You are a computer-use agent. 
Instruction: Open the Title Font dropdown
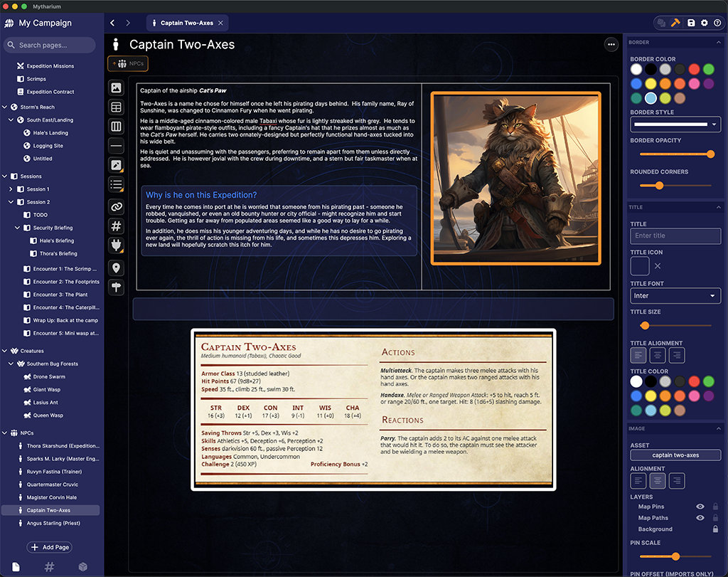[675, 295]
